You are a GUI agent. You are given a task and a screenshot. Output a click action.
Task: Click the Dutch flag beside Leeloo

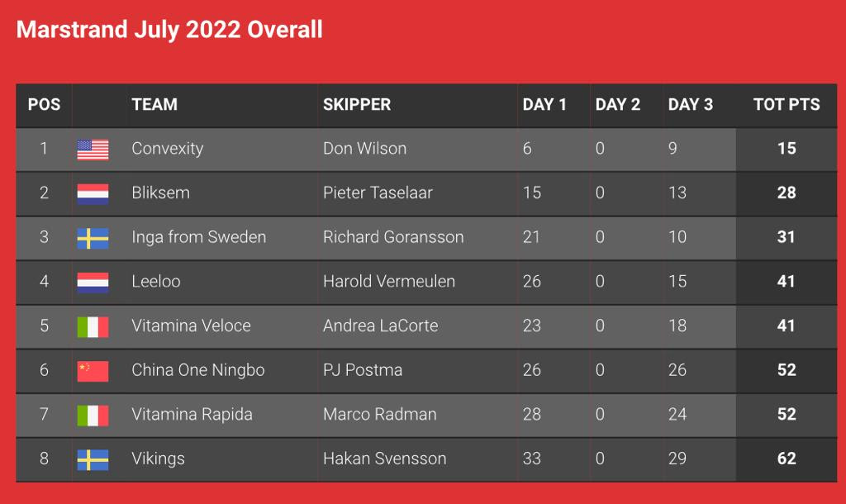click(x=93, y=283)
